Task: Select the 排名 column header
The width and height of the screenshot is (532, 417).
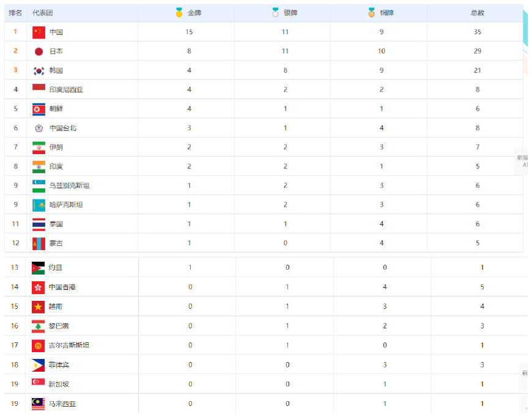Action: 15,13
